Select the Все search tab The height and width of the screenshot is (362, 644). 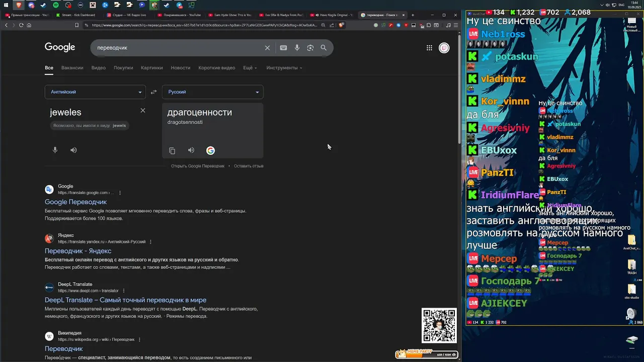(49, 68)
